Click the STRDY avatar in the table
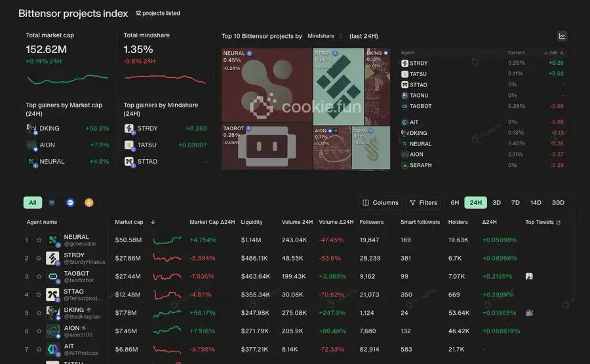 point(52,258)
